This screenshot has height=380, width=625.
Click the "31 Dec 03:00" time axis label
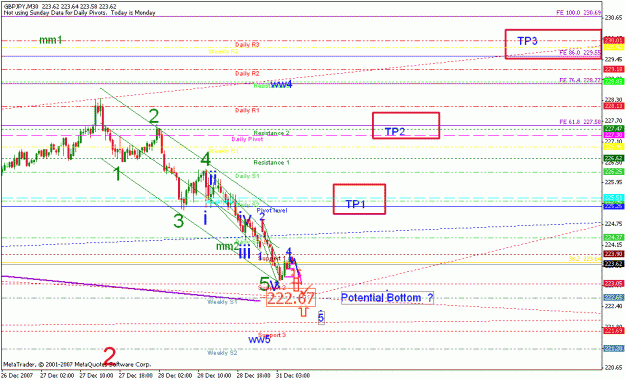(x=293, y=376)
